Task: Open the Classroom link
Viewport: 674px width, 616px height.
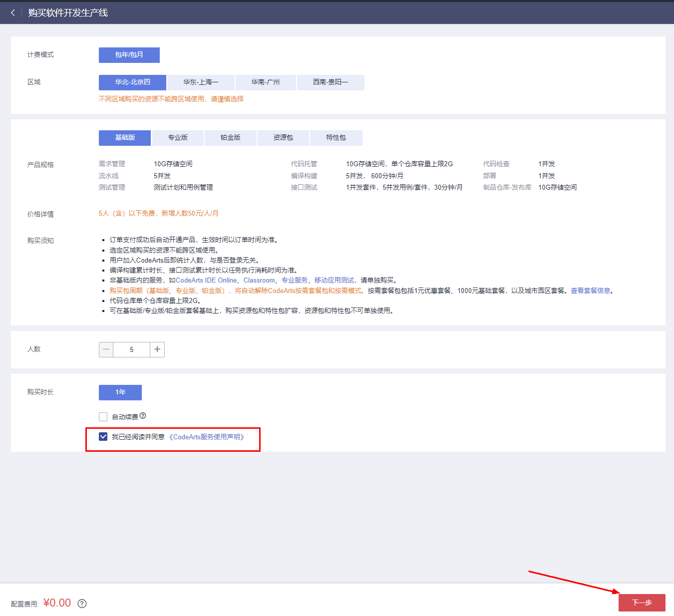Action: [x=259, y=281]
